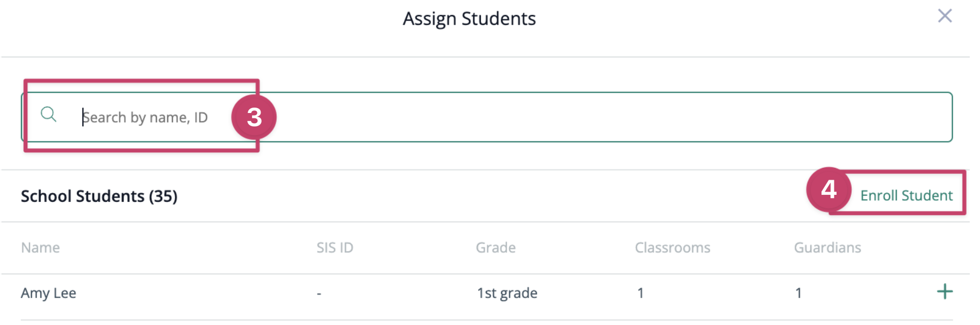This screenshot has height=325, width=980.
Task: Select the Amy Lee student name
Action: 48,293
